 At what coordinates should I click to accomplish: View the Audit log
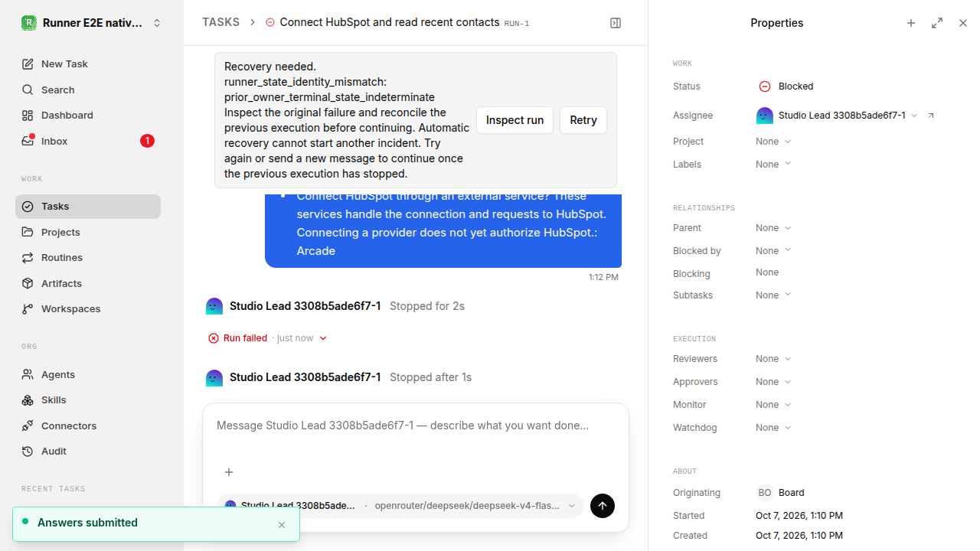88,452
